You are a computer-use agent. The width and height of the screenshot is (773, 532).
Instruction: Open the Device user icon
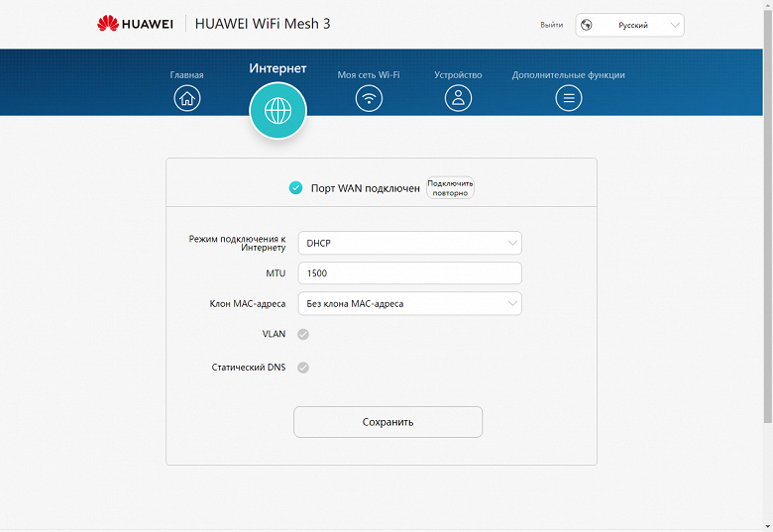[458, 98]
